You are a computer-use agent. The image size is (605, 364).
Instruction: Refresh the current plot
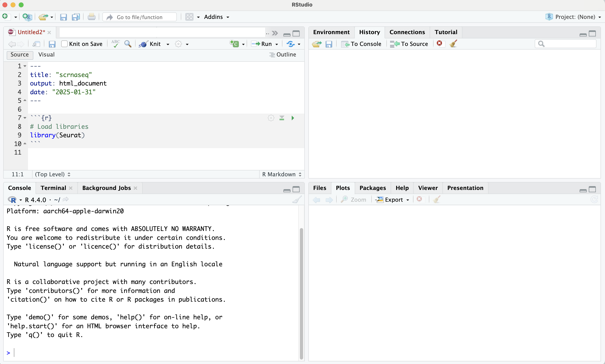tap(594, 199)
